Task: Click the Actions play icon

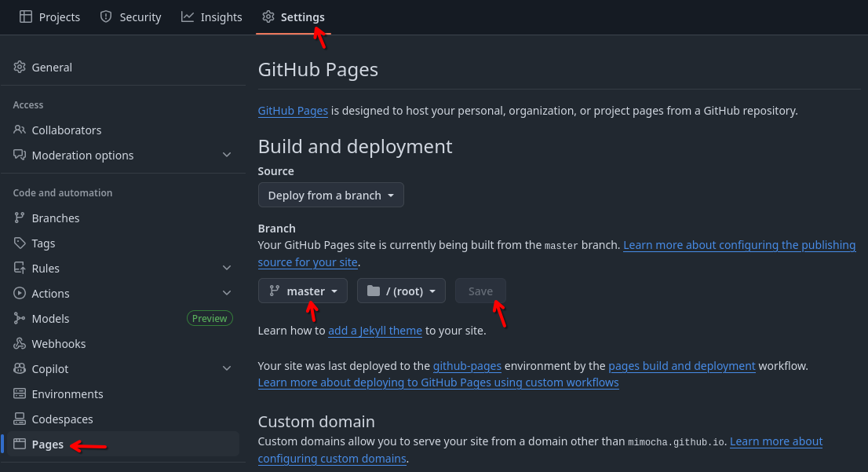Action: 20,293
